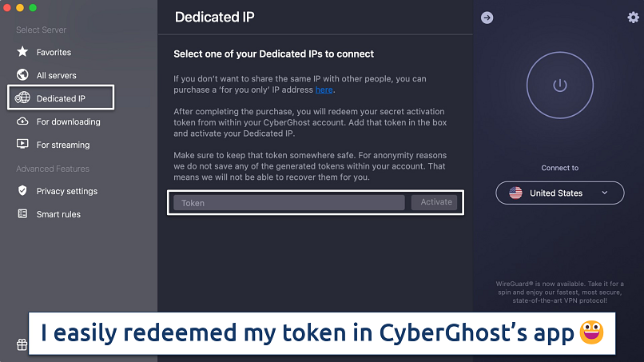
Task: Collapse the panel with the arrow icon
Action: pyautogui.click(x=487, y=18)
